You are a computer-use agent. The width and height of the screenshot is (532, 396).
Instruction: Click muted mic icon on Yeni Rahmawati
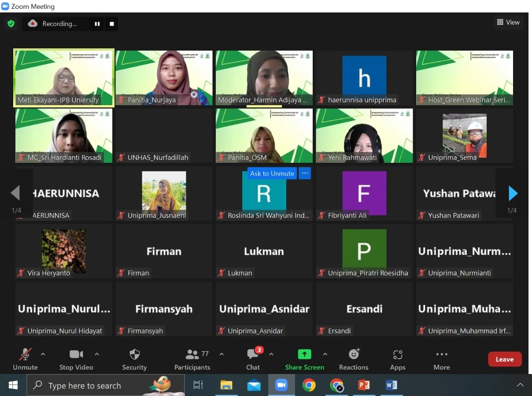click(321, 157)
